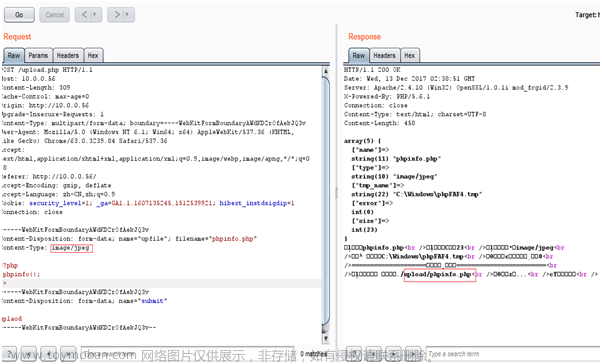This screenshot has height=364, width=602.
Task: Click the 'Content-Length: 309' request header
Action: (35, 88)
